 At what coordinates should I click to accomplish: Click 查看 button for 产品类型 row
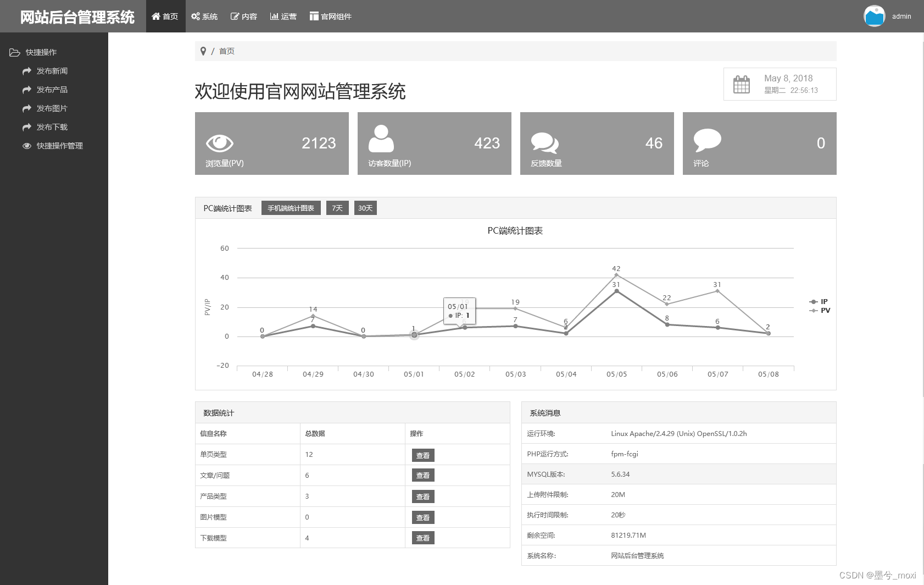click(x=423, y=496)
